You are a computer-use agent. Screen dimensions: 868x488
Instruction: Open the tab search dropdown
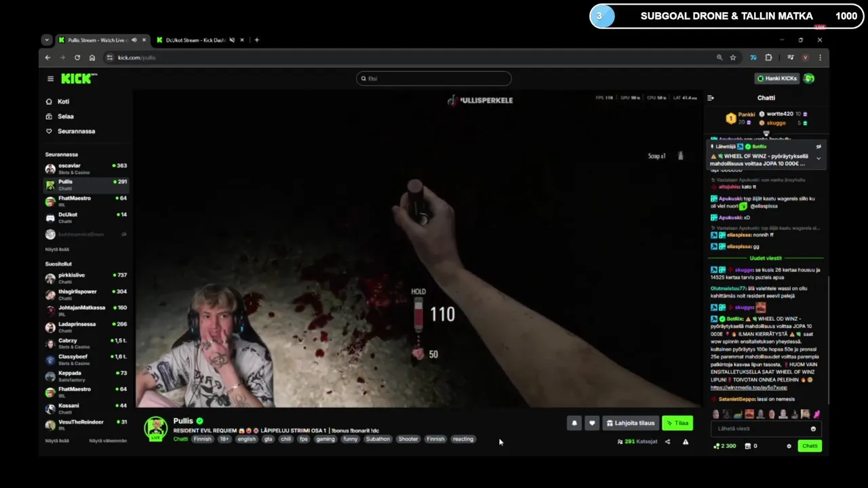[46, 40]
